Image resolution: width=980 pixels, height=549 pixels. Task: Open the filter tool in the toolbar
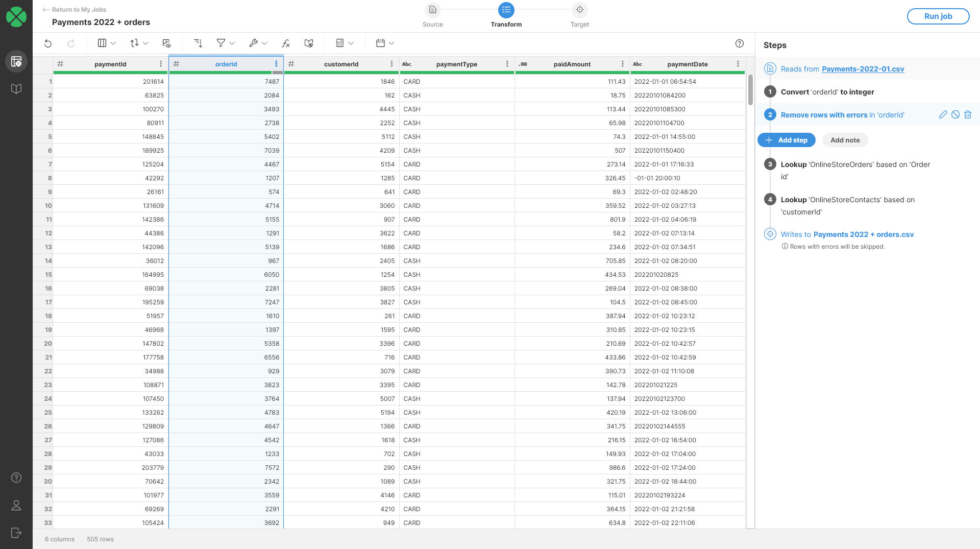coord(222,43)
